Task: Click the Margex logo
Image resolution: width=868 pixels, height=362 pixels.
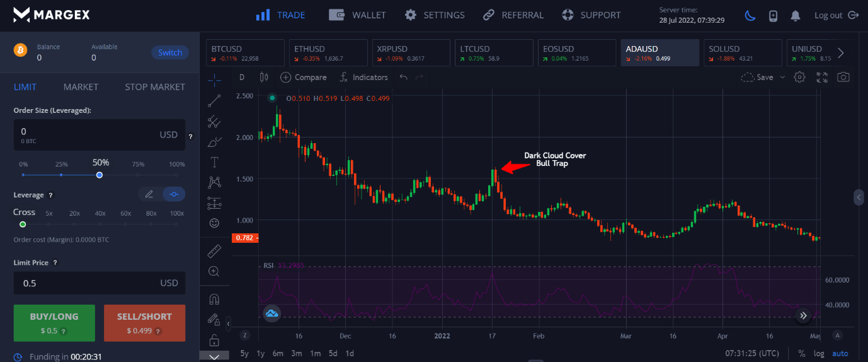Action: tap(52, 15)
